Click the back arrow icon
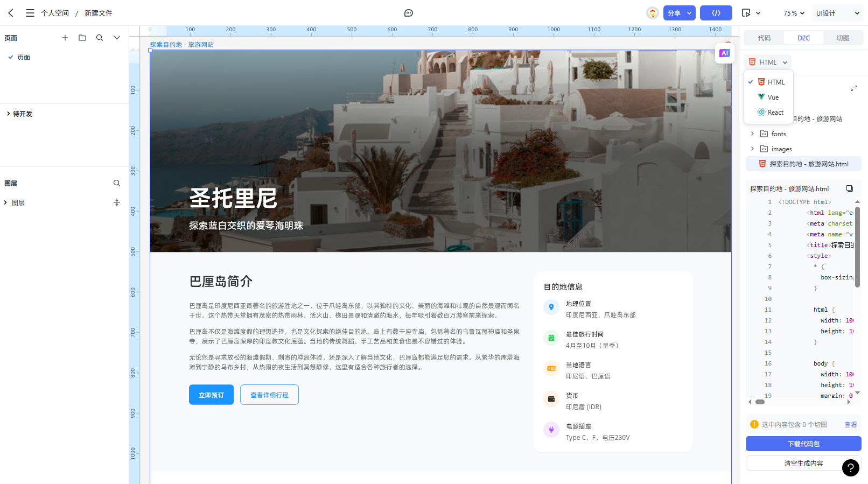 (x=11, y=13)
